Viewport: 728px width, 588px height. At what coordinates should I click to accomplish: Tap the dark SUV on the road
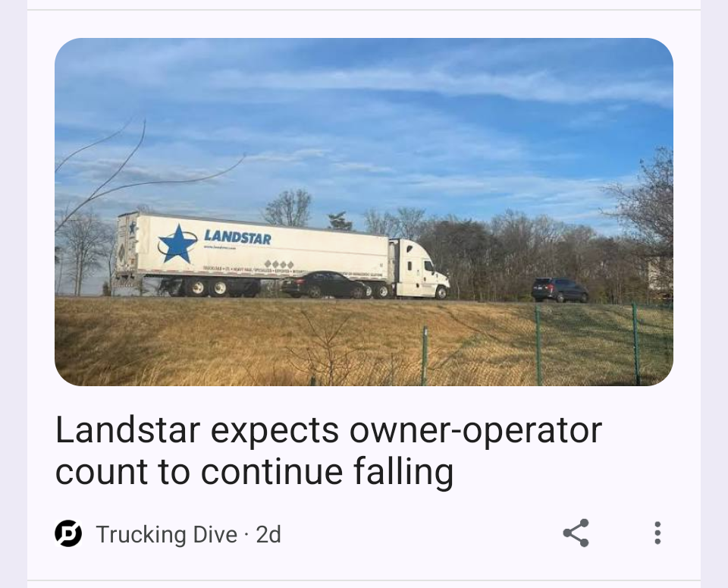pos(560,290)
